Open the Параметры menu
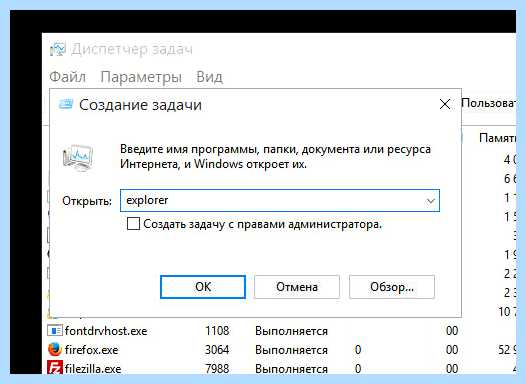526x384 pixels. [141, 77]
